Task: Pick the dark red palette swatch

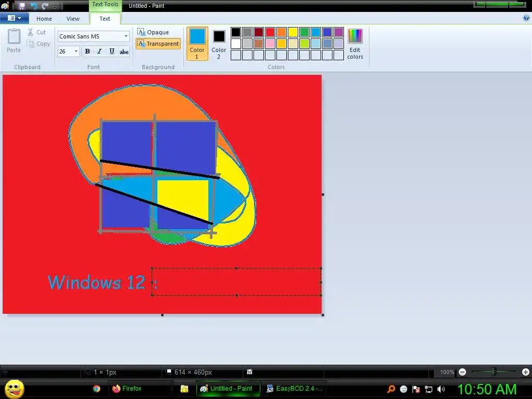Action: tap(259, 32)
